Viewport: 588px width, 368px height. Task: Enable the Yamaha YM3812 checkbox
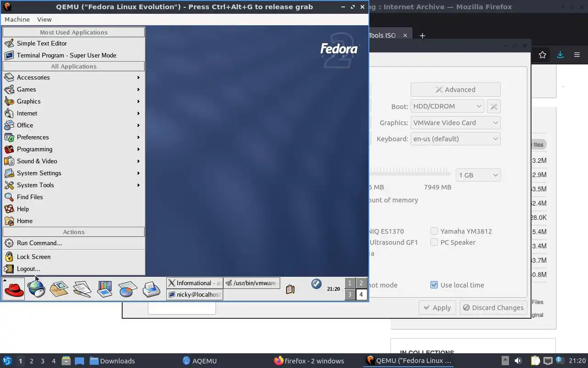(x=434, y=231)
